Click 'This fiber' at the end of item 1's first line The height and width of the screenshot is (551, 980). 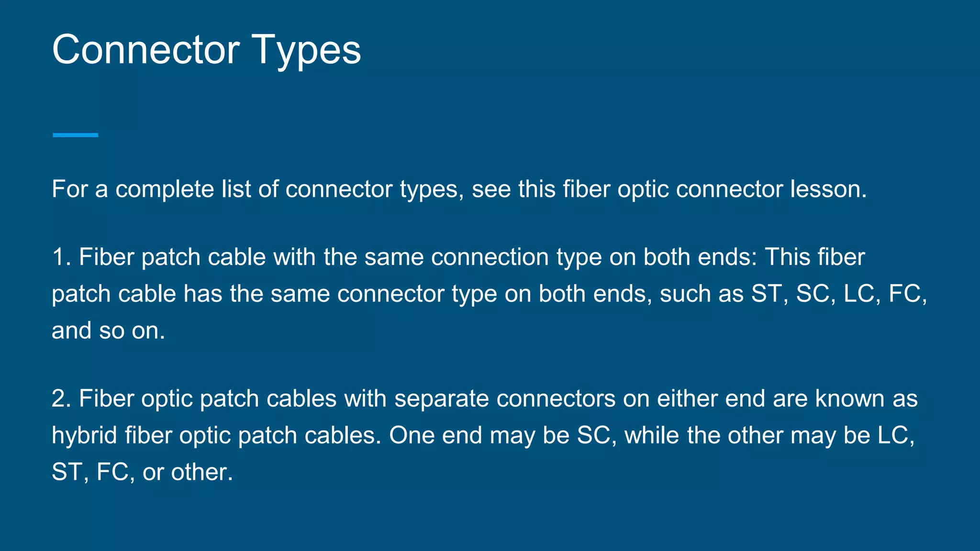815,257
